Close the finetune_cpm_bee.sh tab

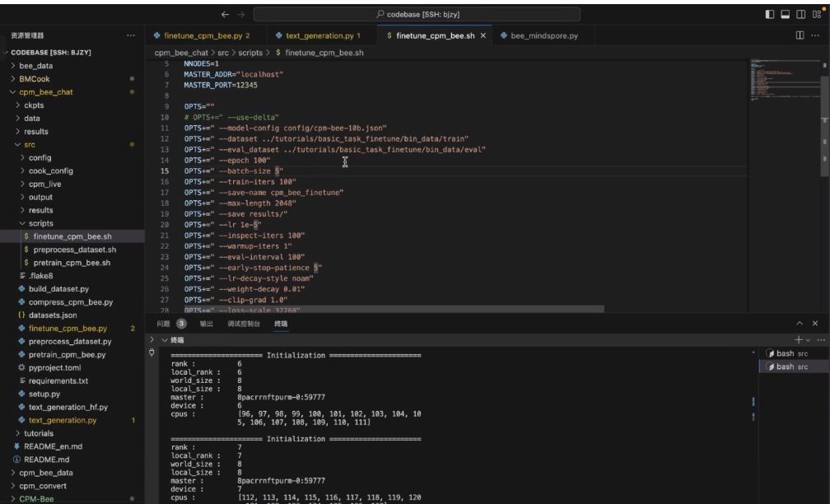[483, 36]
